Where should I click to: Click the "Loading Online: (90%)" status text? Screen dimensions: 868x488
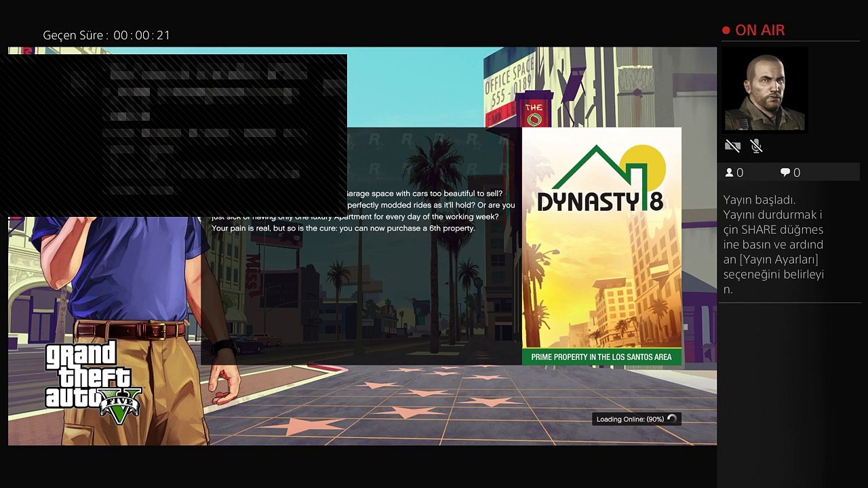[x=630, y=419]
